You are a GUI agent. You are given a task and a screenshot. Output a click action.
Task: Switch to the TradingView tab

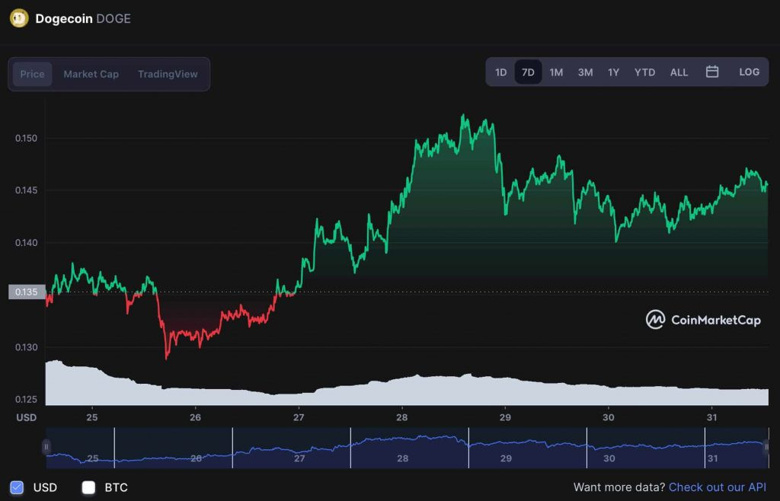tap(168, 74)
